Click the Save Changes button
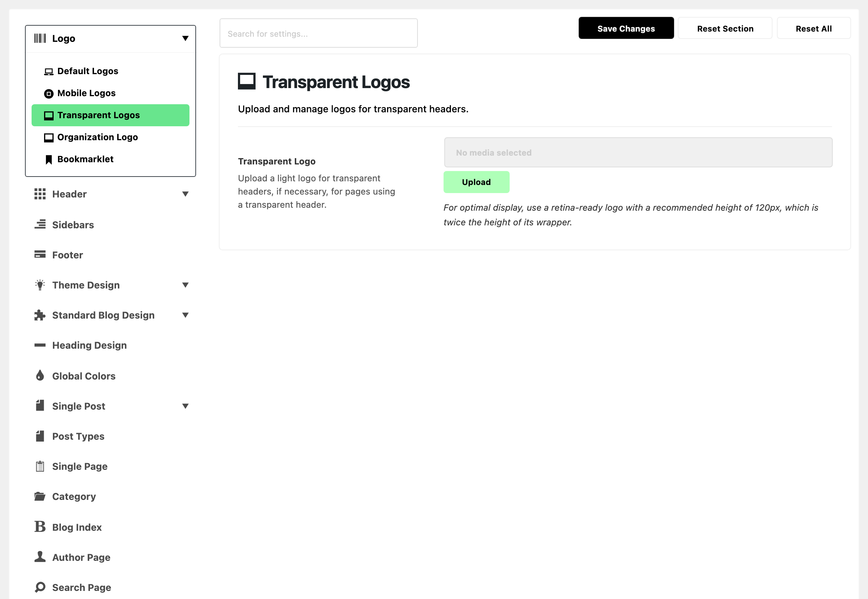The width and height of the screenshot is (868, 599). [626, 28]
